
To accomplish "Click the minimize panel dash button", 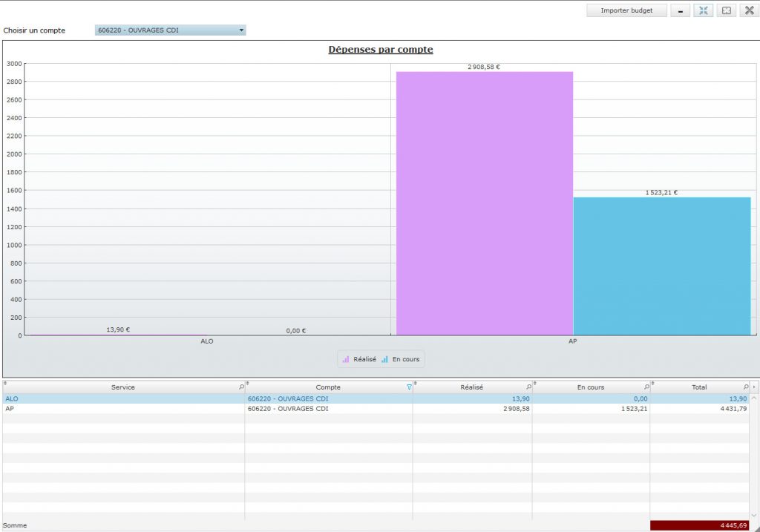I will pos(680,10).
